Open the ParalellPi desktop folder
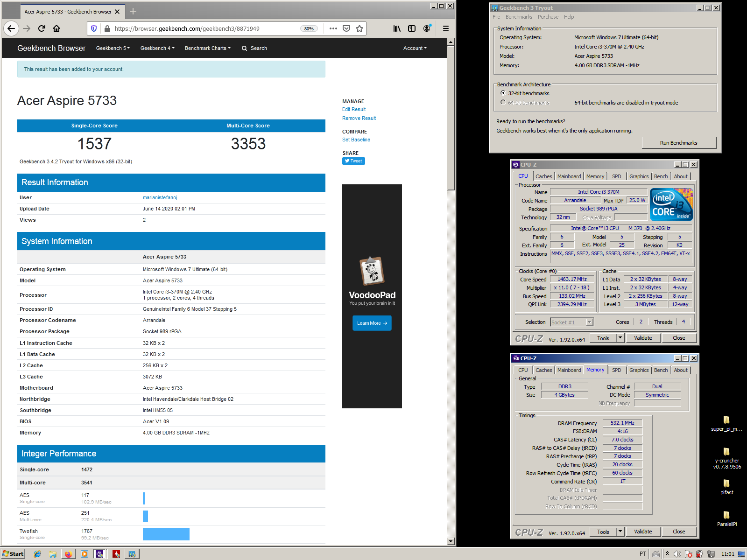Image resolution: width=747 pixels, height=560 pixels. [727, 518]
